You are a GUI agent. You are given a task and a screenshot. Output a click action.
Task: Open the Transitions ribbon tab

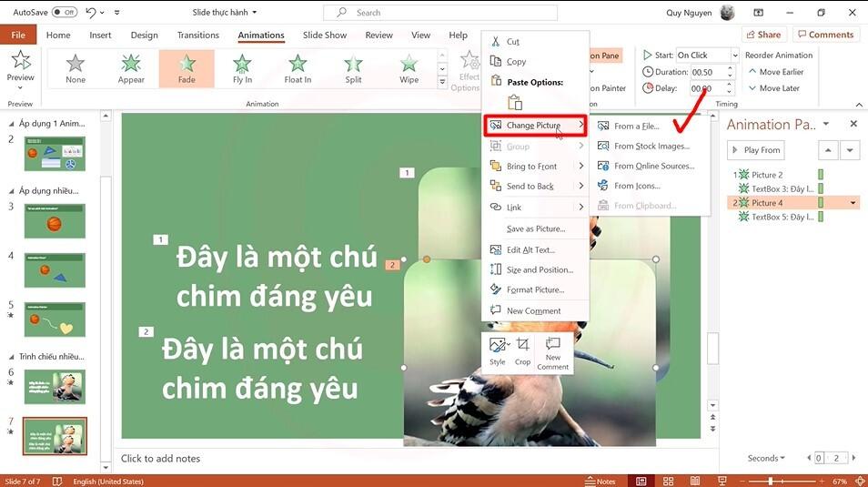tap(197, 35)
